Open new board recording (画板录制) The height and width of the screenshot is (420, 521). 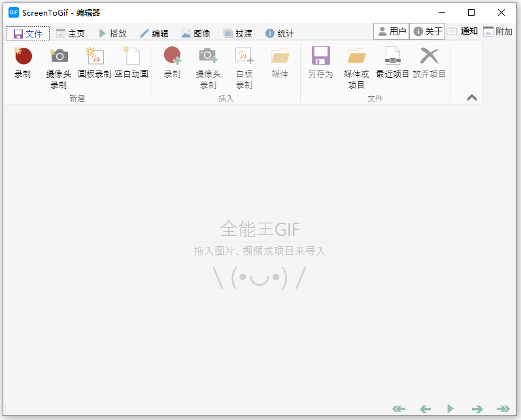pyautogui.click(x=95, y=63)
